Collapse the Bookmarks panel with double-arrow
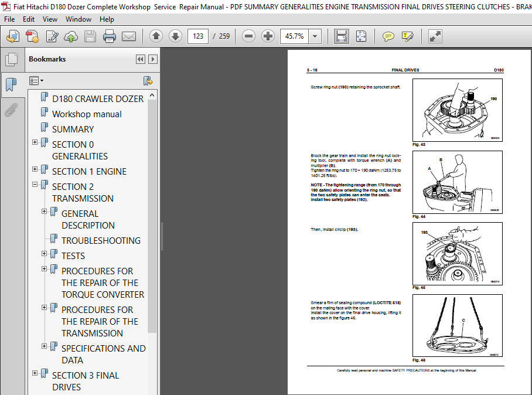The image size is (532, 395). (x=141, y=59)
